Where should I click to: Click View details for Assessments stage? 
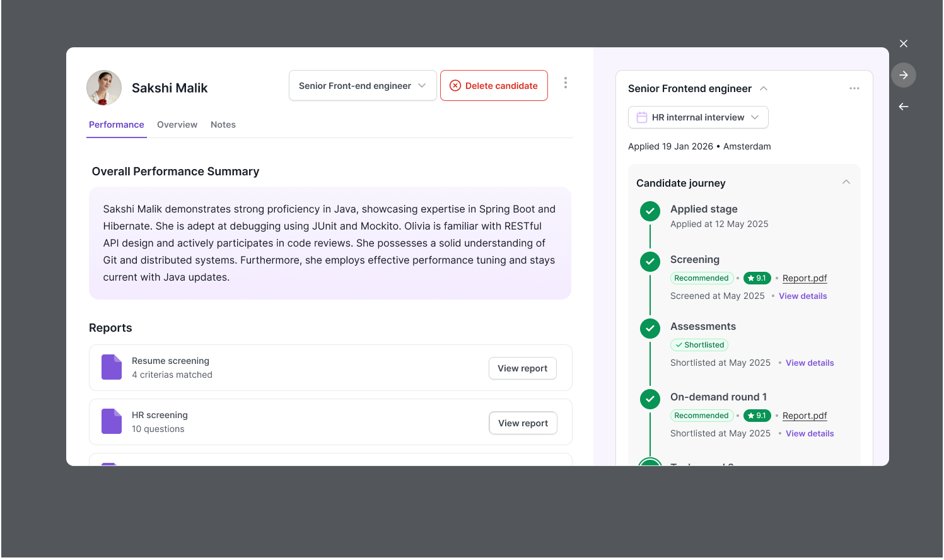[x=810, y=363]
